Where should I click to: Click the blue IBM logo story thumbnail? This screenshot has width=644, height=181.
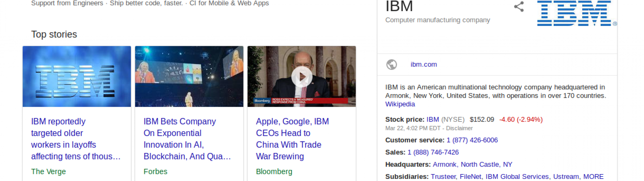tap(77, 76)
